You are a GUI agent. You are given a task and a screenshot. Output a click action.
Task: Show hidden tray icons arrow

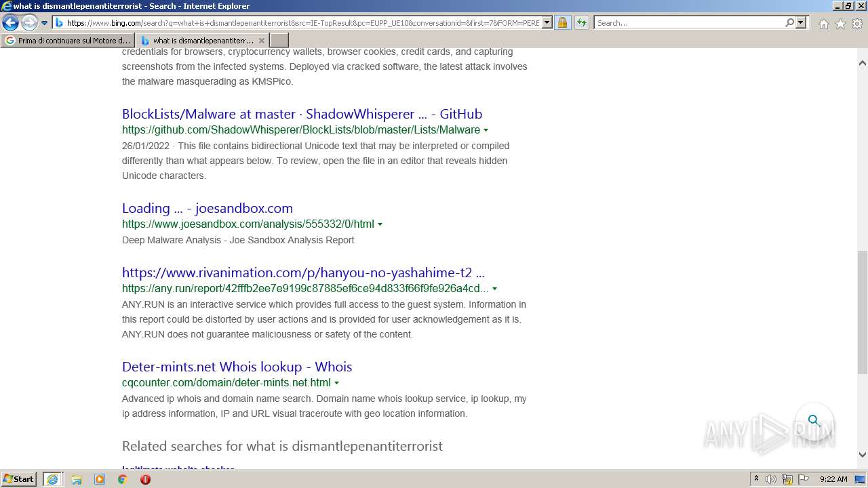756,479
